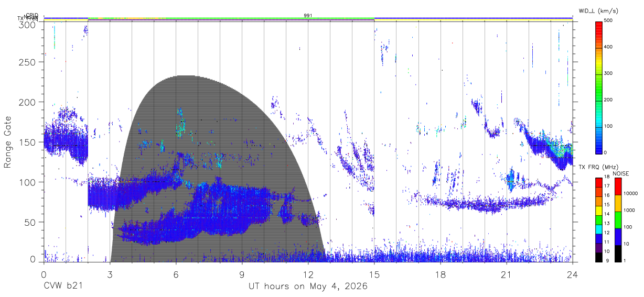
Task: Click the 21 tick on UT hours axis
Action: pos(507,274)
